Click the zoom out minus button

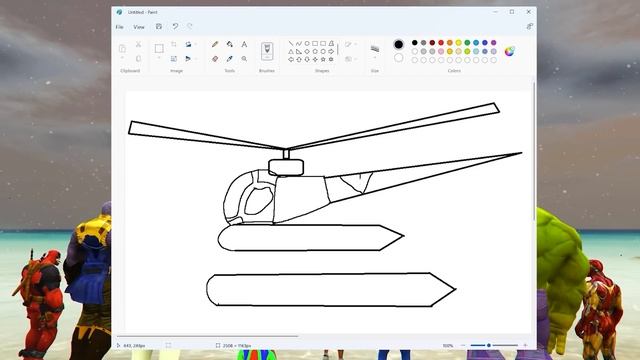[x=463, y=345]
